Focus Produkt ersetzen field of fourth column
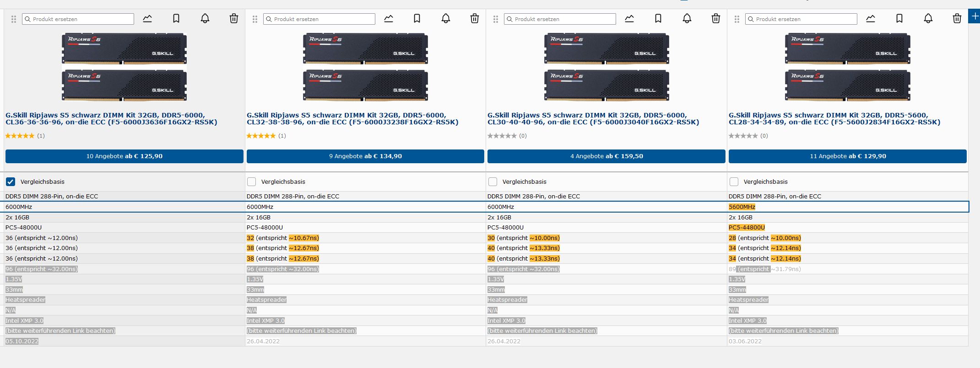The image size is (980, 368). [801, 19]
